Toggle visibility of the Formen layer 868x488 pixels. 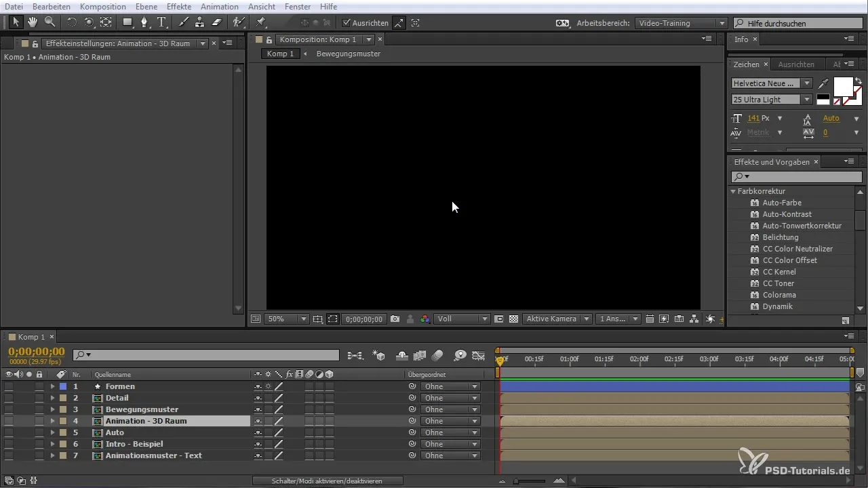coord(9,386)
